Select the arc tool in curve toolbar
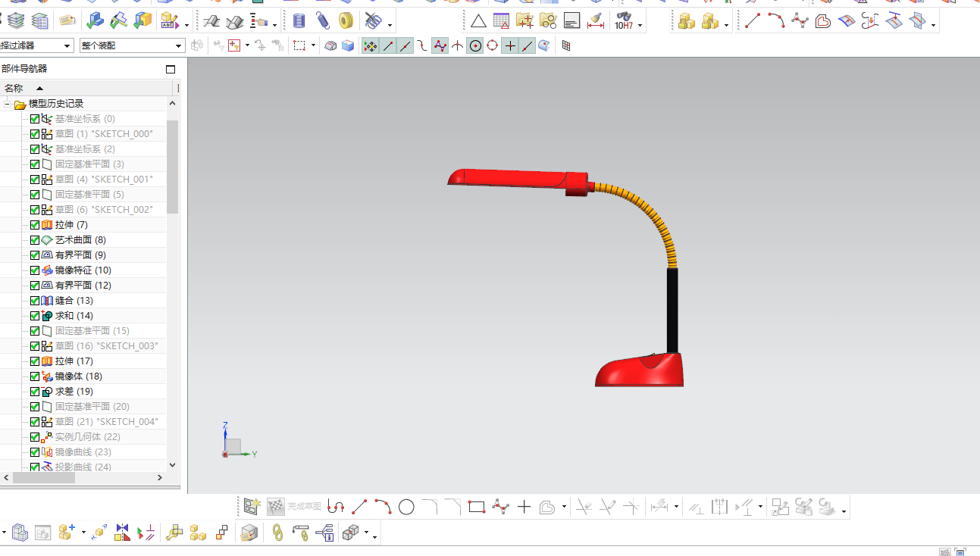This screenshot has height=556, width=980. point(775,20)
